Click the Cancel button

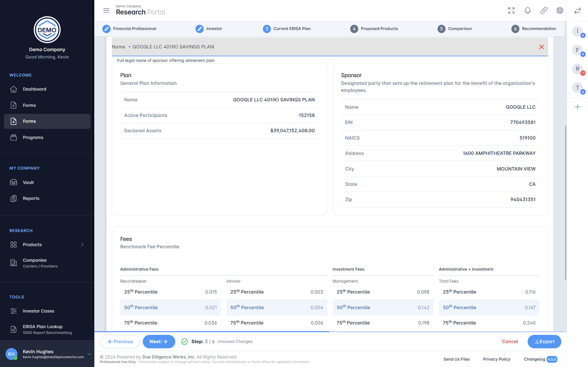[510, 342]
